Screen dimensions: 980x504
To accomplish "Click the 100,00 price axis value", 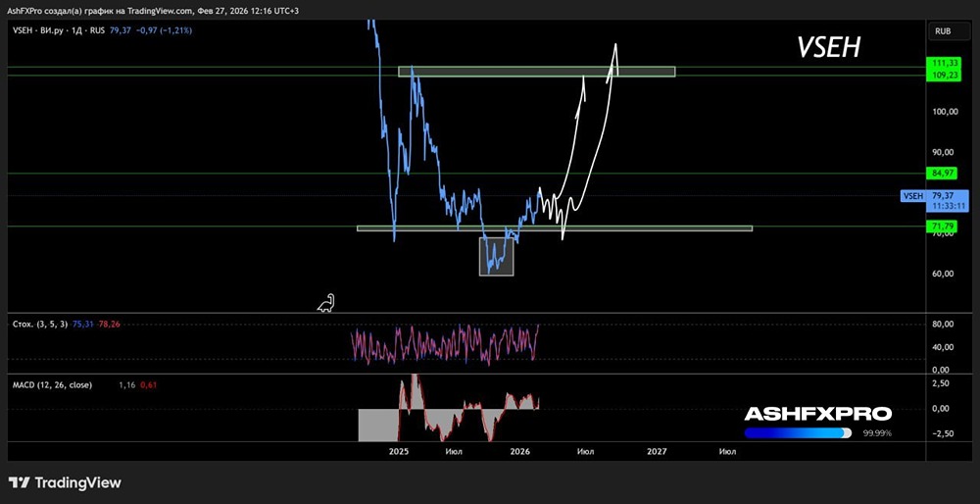I will (945, 112).
